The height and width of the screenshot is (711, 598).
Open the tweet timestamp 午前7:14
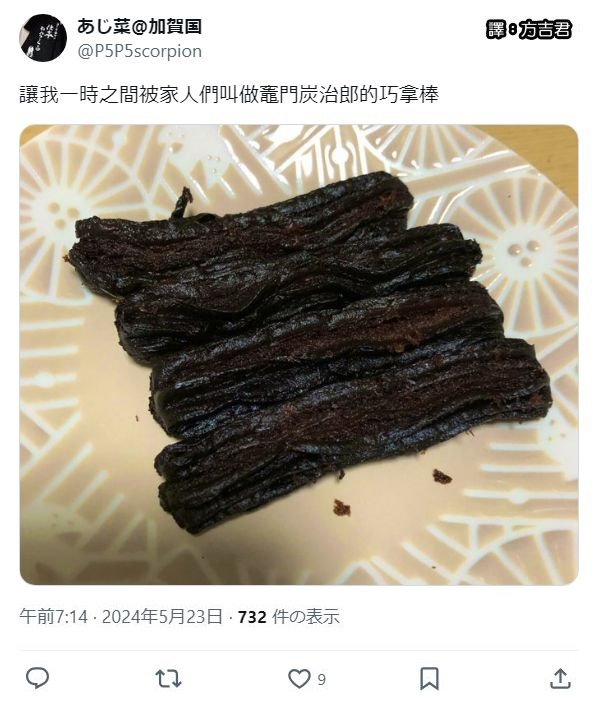(53, 617)
